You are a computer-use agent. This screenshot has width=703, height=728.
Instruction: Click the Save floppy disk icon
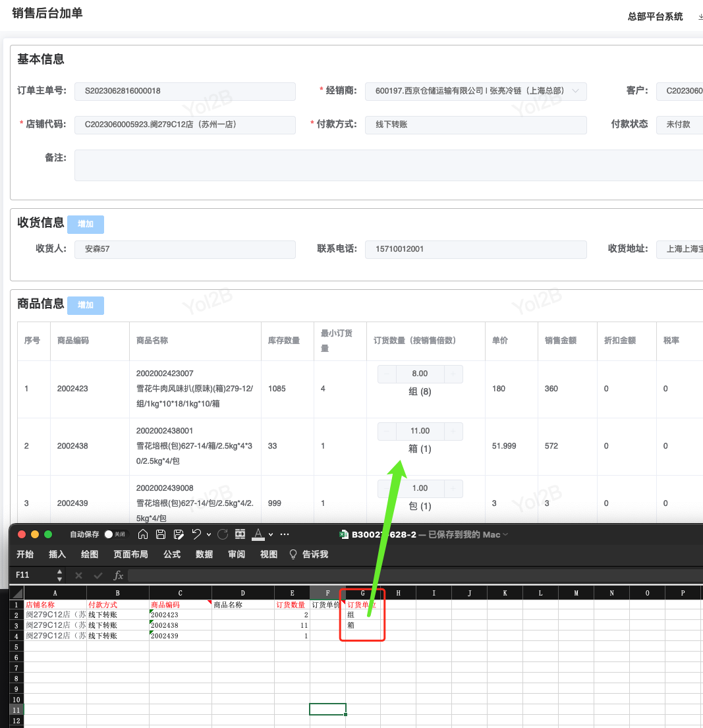click(160, 534)
